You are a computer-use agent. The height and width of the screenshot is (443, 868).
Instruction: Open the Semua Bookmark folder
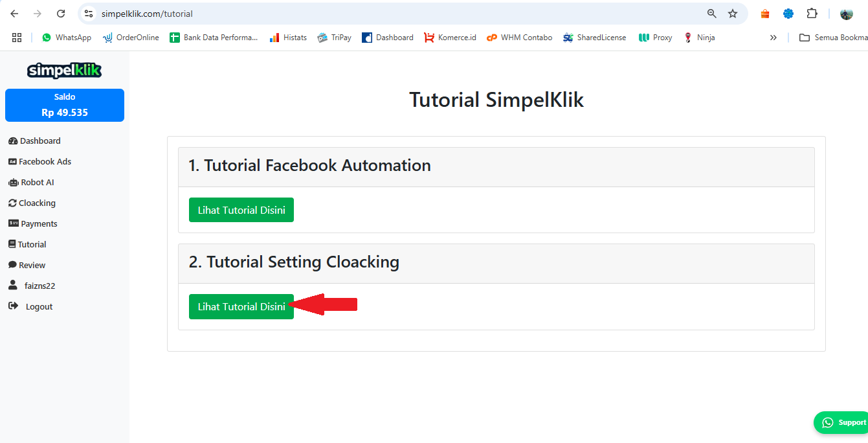pos(834,38)
